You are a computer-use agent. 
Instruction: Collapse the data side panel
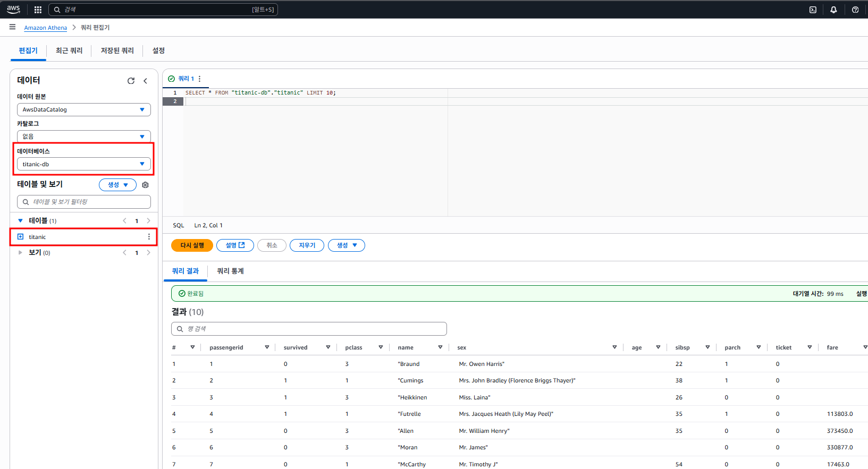(x=146, y=81)
